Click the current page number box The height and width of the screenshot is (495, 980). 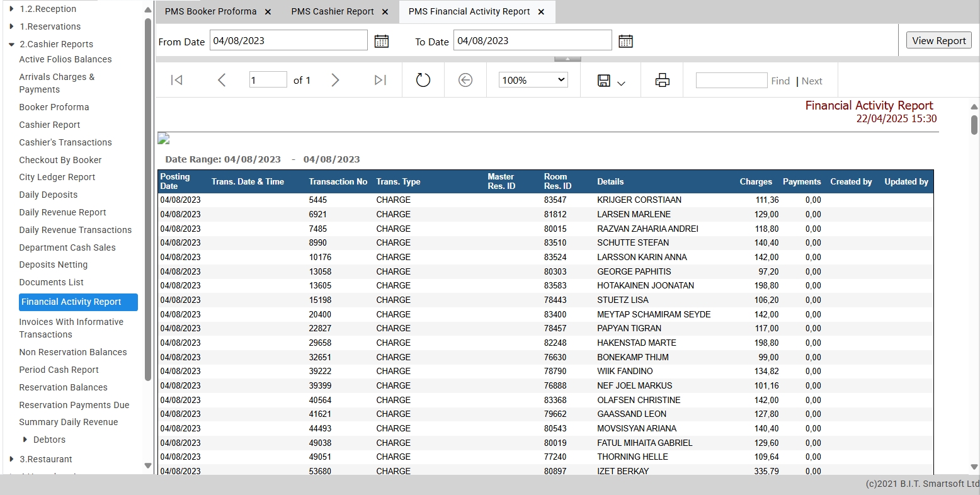pos(268,80)
